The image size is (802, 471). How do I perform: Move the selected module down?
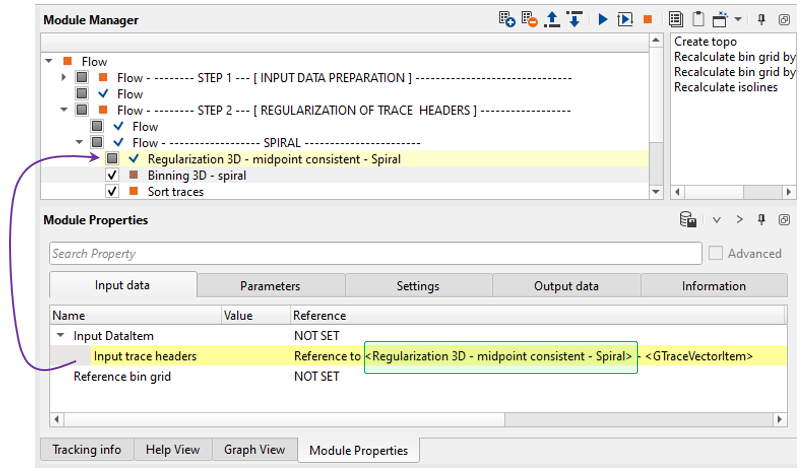point(574,19)
